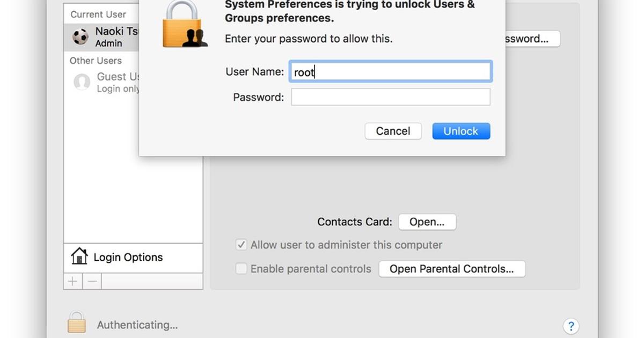This screenshot has width=644, height=338.
Task: Click the partially hidden password button
Action: coord(532,39)
